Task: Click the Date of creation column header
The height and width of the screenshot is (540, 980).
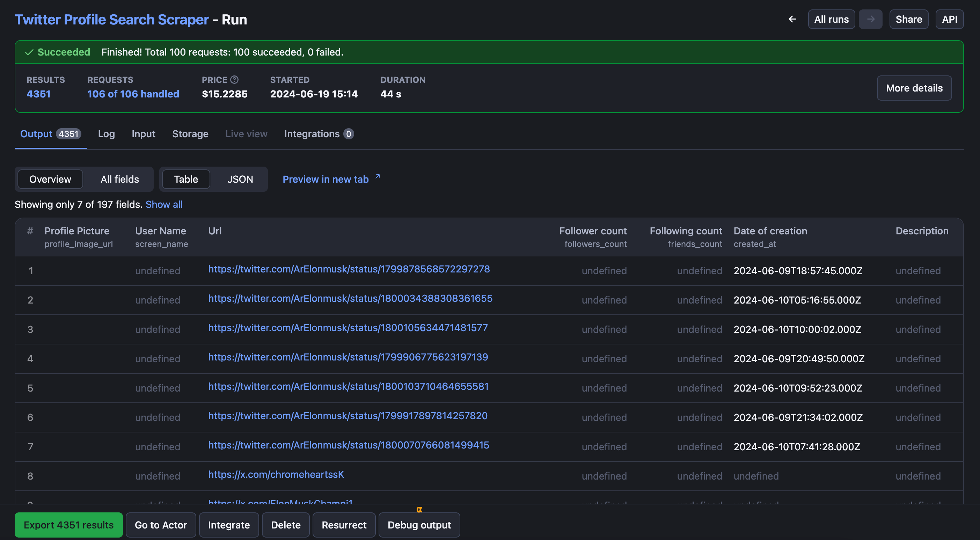Action: pyautogui.click(x=770, y=231)
